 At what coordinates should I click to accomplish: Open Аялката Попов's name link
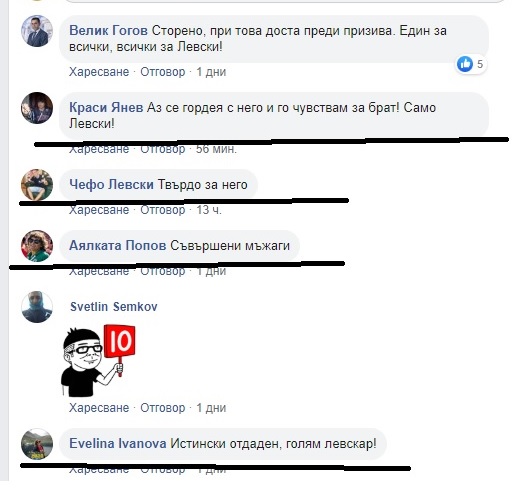[118, 246]
